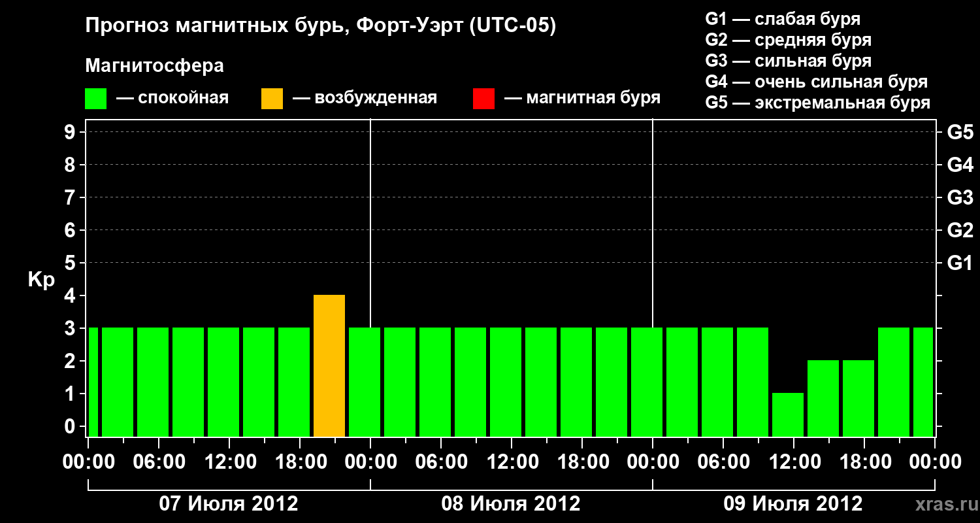Select the orange Kp 4 bar
980x523 pixels.
pyautogui.click(x=329, y=365)
